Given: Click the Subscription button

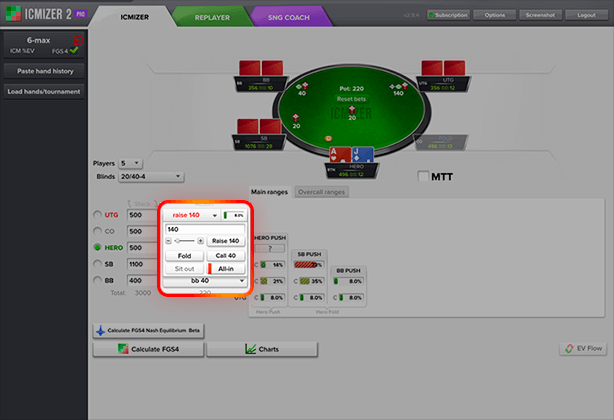Looking at the screenshot, I should 448,15.
